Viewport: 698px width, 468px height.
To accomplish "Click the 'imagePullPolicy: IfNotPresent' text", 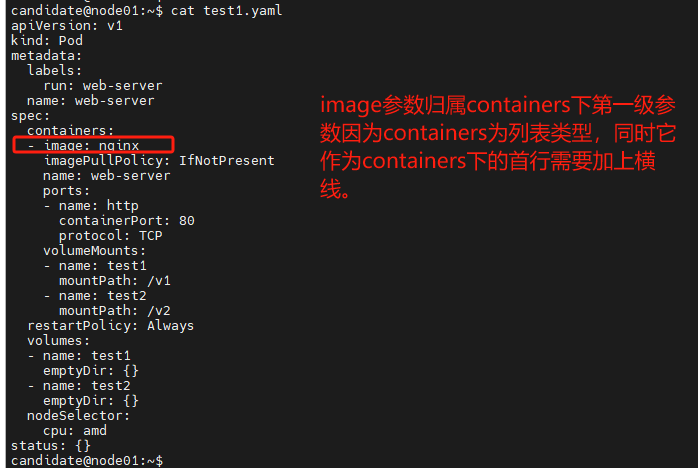I will [x=158, y=160].
